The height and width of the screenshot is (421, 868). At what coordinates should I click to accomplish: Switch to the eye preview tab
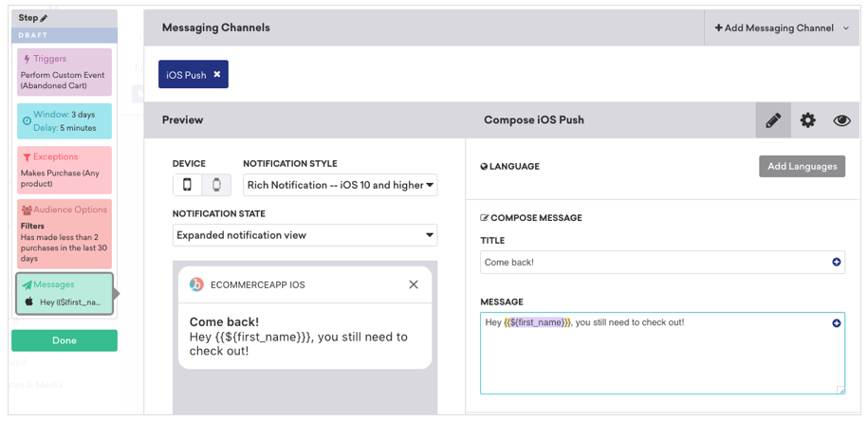pyautogui.click(x=841, y=120)
